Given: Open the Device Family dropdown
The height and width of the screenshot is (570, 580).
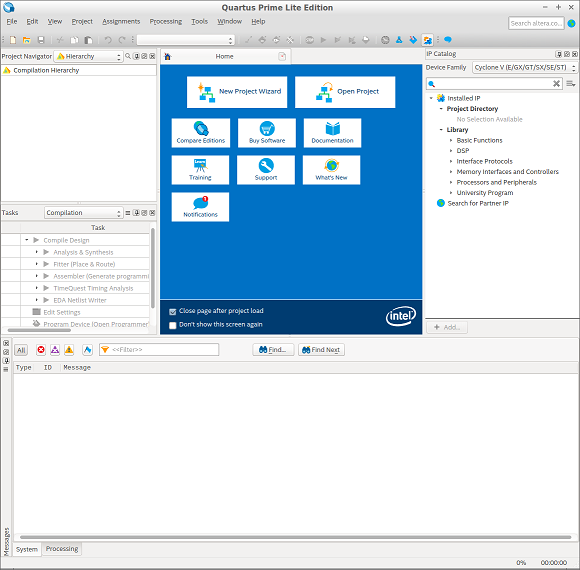Looking at the screenshot, I should 525,67.
